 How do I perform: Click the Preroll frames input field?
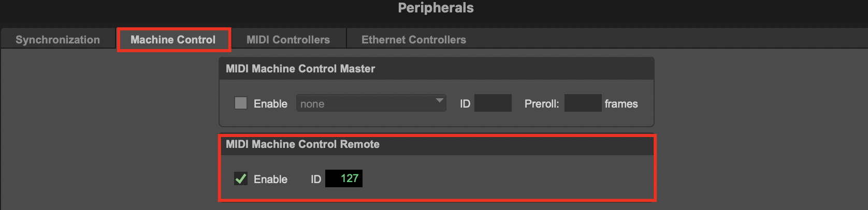(x=583, y=103)
